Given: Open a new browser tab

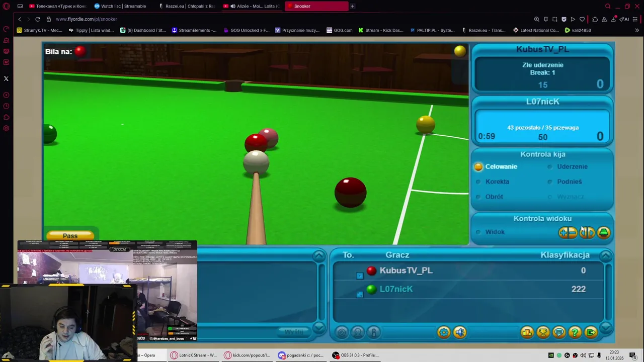Looking at the screenshot, I should click(353, 6).
